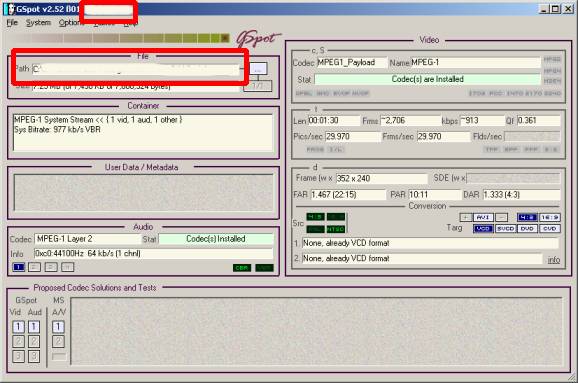Click MS A/V test button 1
578x383 pixels.
58,327
